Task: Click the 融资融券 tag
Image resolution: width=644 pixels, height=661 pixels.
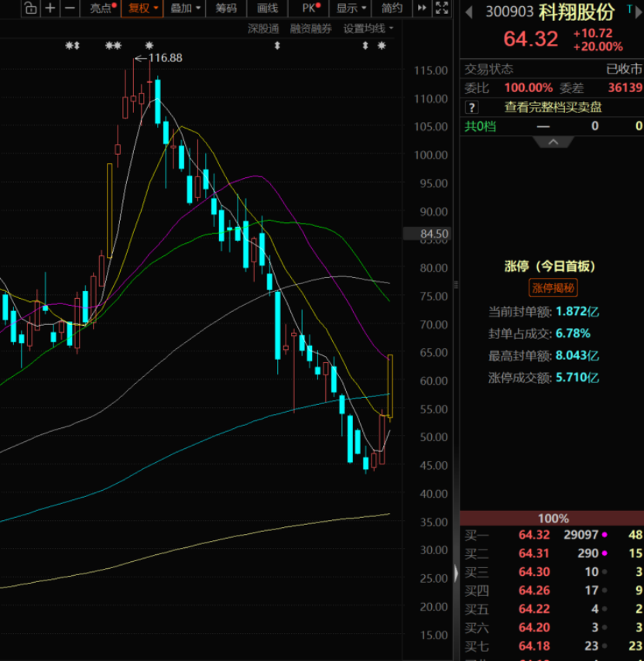Action: 310,29
